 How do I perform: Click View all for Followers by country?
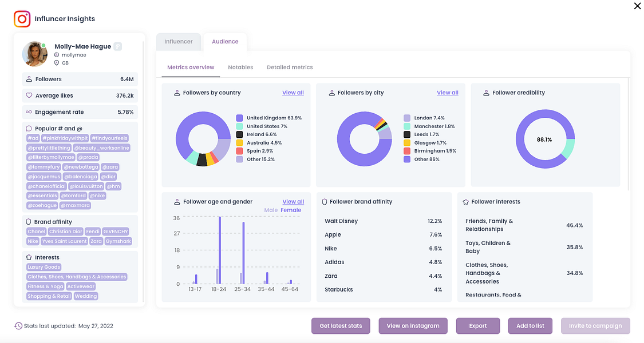click(x=293, y=93)
